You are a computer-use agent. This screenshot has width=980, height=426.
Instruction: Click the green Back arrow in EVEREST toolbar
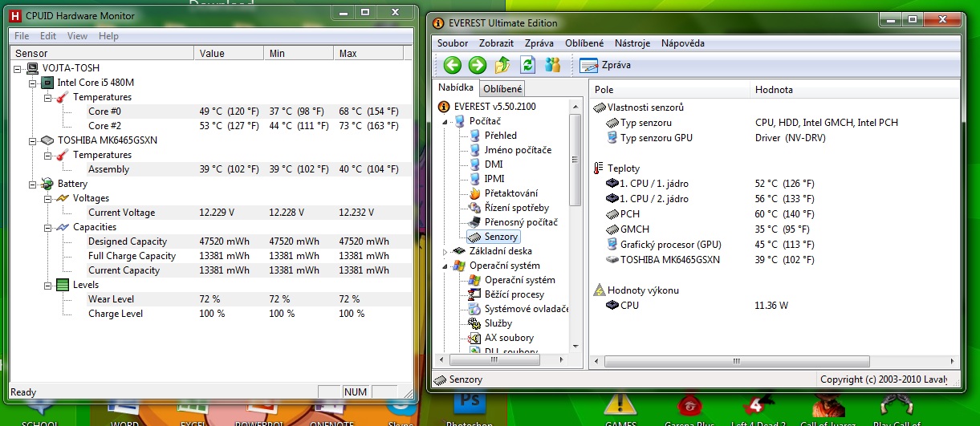point(452,65)
